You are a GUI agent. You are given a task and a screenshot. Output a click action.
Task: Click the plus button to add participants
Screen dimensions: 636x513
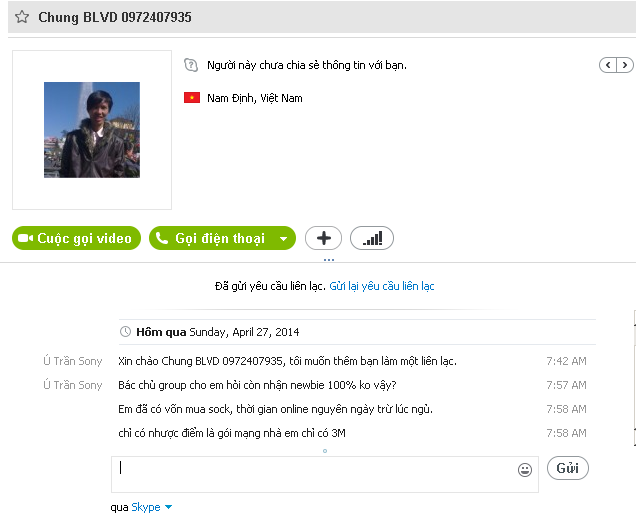click(323, 238)
